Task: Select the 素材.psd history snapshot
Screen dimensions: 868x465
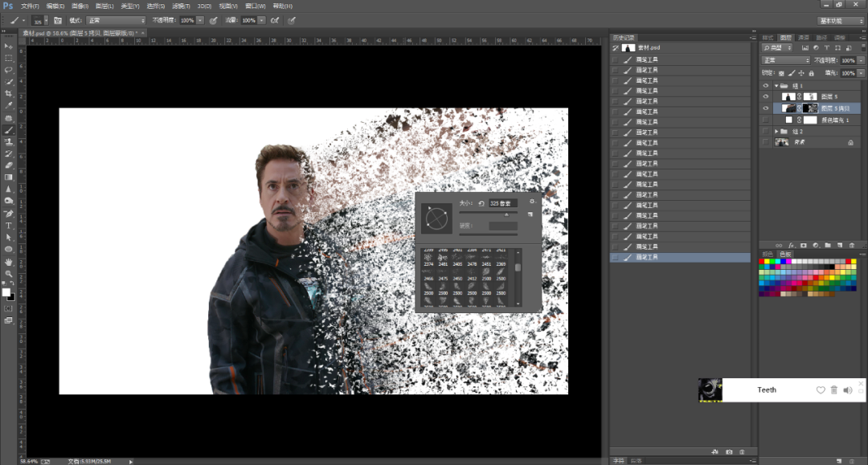Action: (x=681, y=48)
